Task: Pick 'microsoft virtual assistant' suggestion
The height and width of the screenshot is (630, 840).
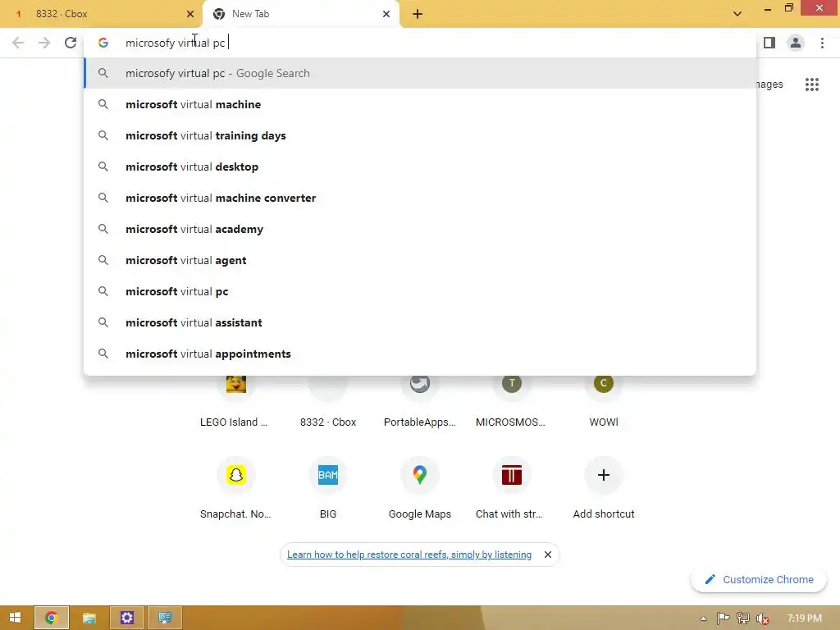Action: click(x=421, y=322)
